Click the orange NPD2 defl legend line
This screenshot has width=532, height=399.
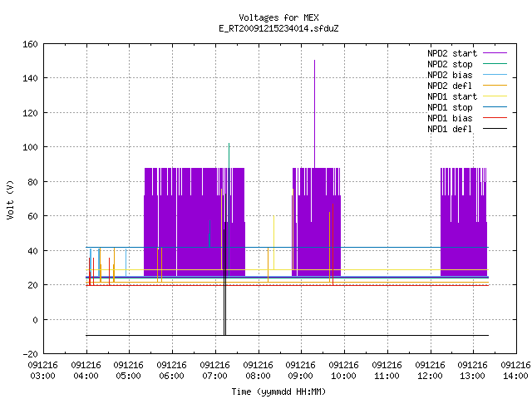tap(495, 85)
